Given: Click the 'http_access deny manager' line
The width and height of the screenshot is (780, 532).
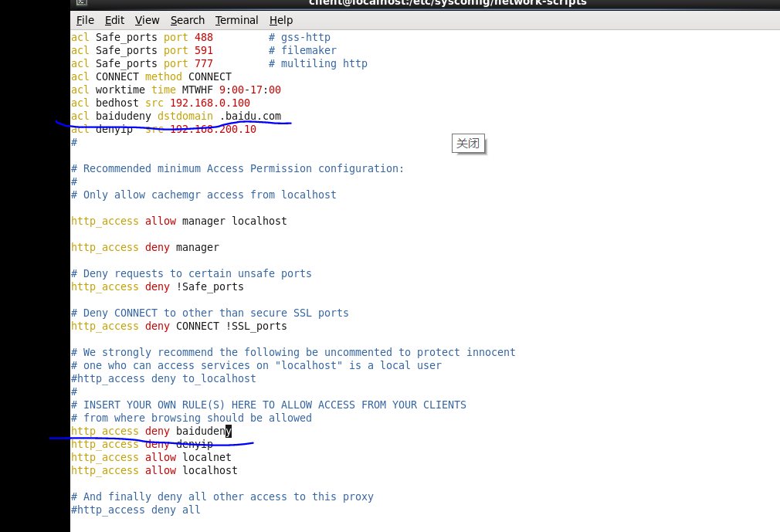Looking at the screenshot, I should 145,248.
